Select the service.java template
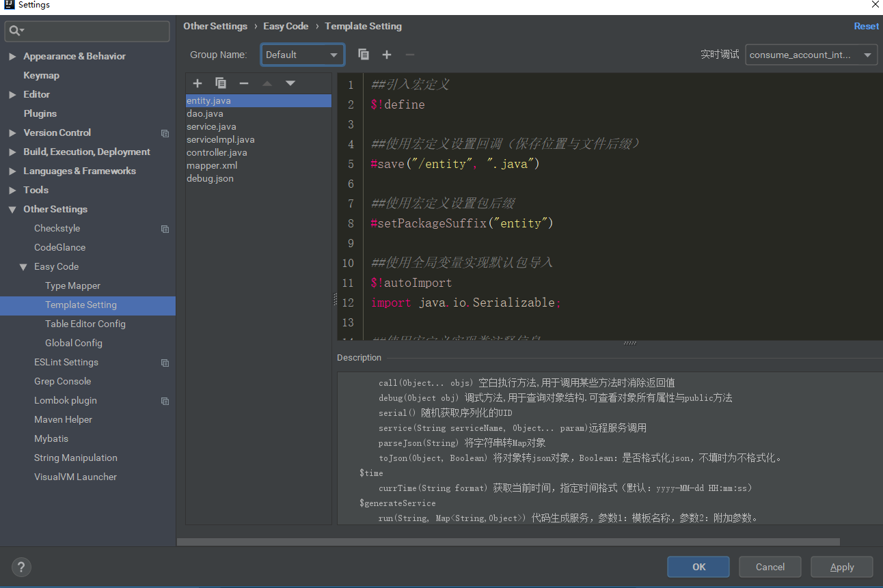The height and width of the screenshot is (588, 883). [x=258, y=126]
